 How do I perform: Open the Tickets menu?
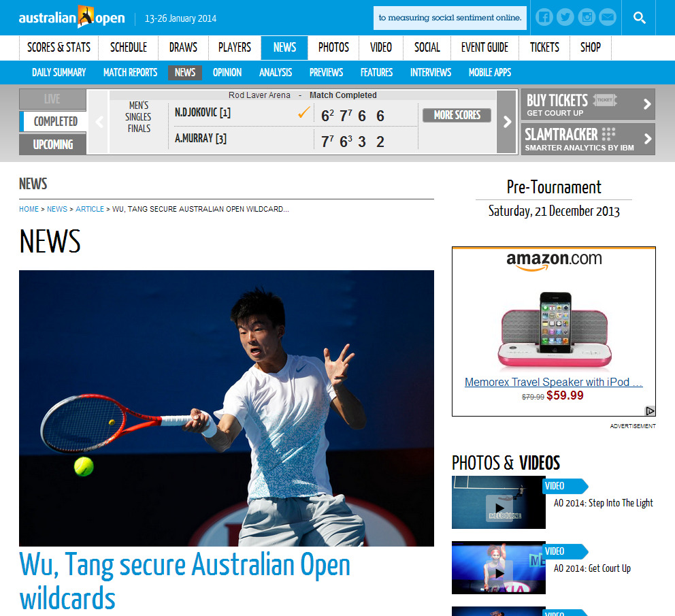click(544, 48)
